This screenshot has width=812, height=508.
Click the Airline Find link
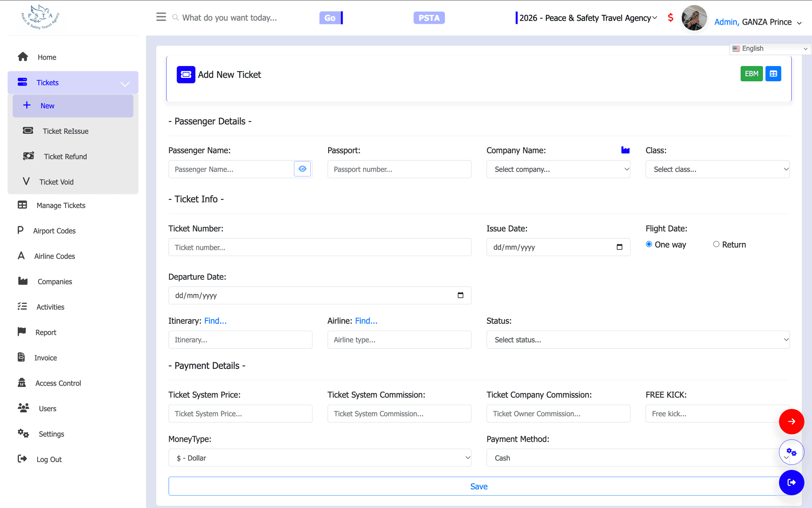(366, 321)
